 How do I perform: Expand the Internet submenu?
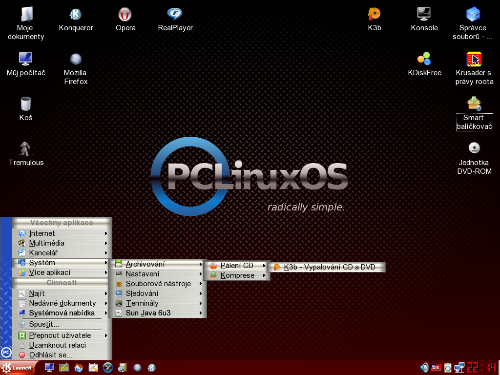click(62, 233)
